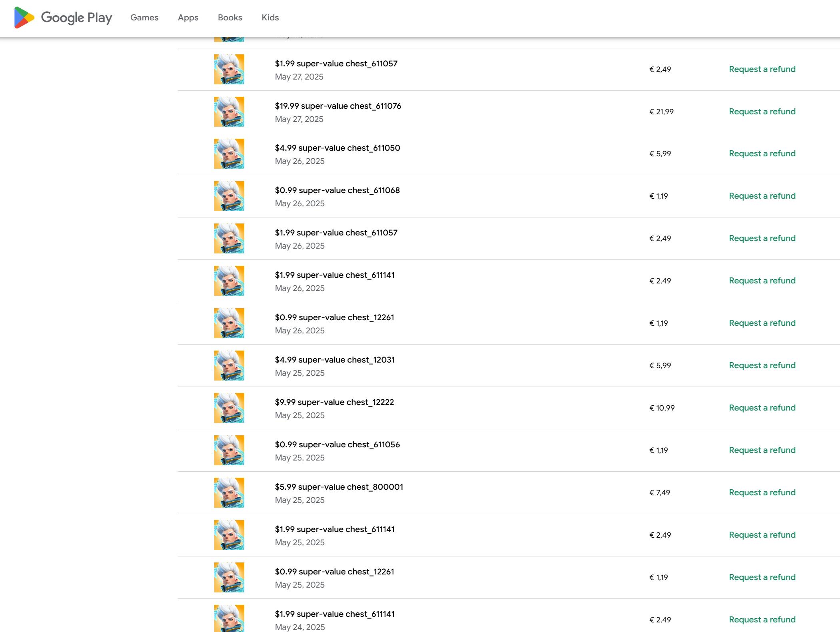Request refund for $4.99 chest_611050
The height and width of the screenshot is (632, 840).
point(762,154)
